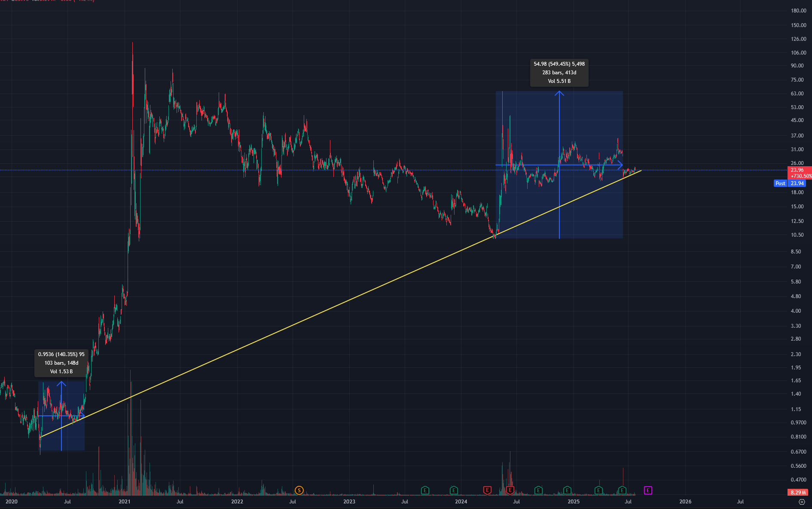812x509 pixels.
Task: Open the green earnings marker just before Jul 2025
Action: [x=622, y=490]
